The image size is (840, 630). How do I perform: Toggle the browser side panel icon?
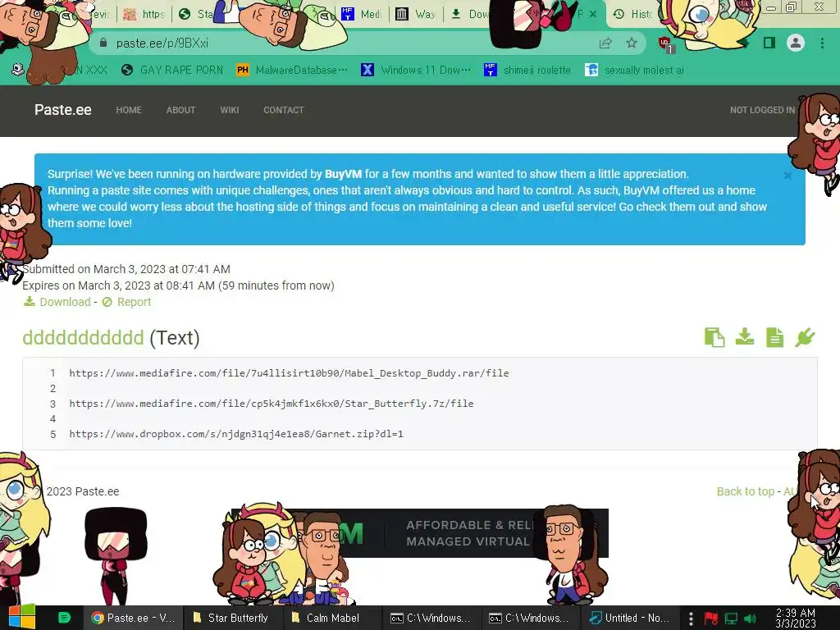tap(769, 43)
